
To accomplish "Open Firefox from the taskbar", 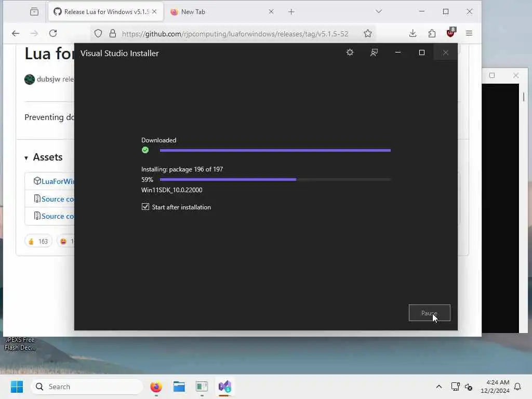I will point(156,387).
